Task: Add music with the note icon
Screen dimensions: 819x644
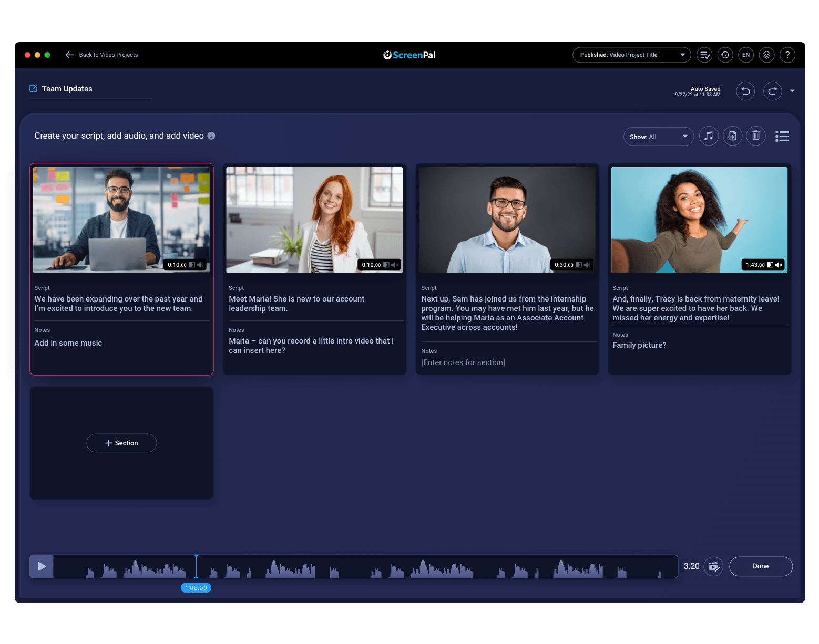Action: pyautogui.click(x=709, y=136)
